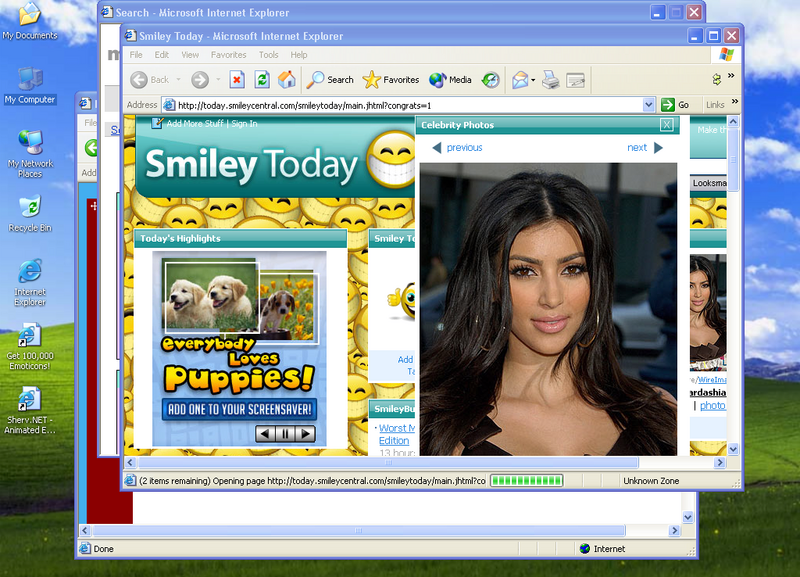The height and width of the screenshot is (577, 800).
Task: Click vertical scrollbar down arrow in Smiley Today
Action: pyautogui.click(x=733, y=449)
